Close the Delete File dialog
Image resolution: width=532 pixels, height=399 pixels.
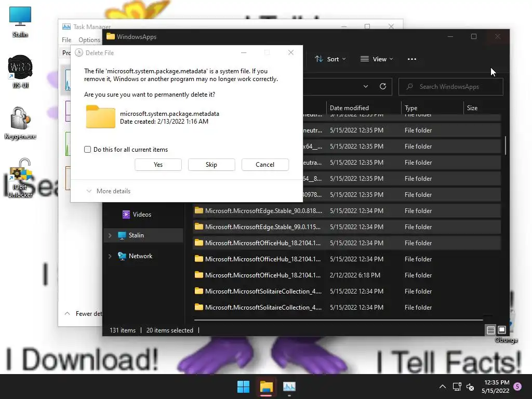point(291,52)
